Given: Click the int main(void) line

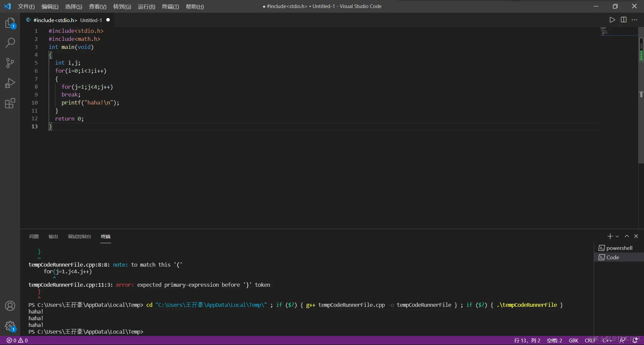Looking at the screenshot, I should tap(71, 47).
